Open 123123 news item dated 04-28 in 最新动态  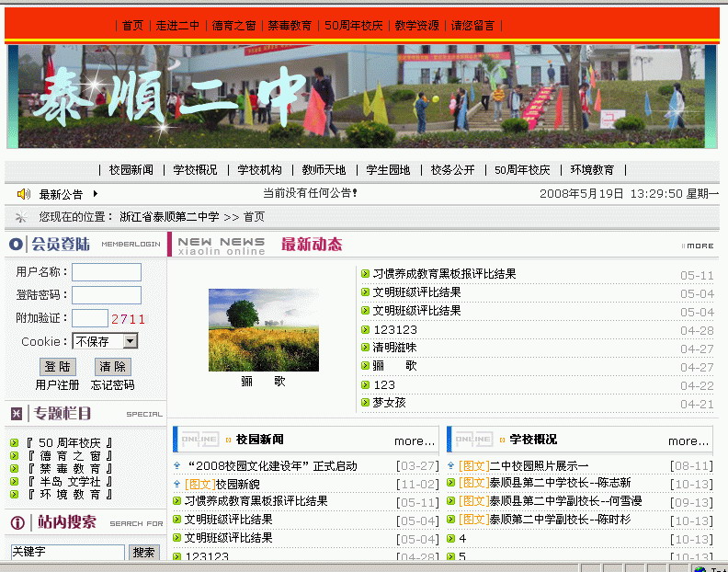pos(395,330)
